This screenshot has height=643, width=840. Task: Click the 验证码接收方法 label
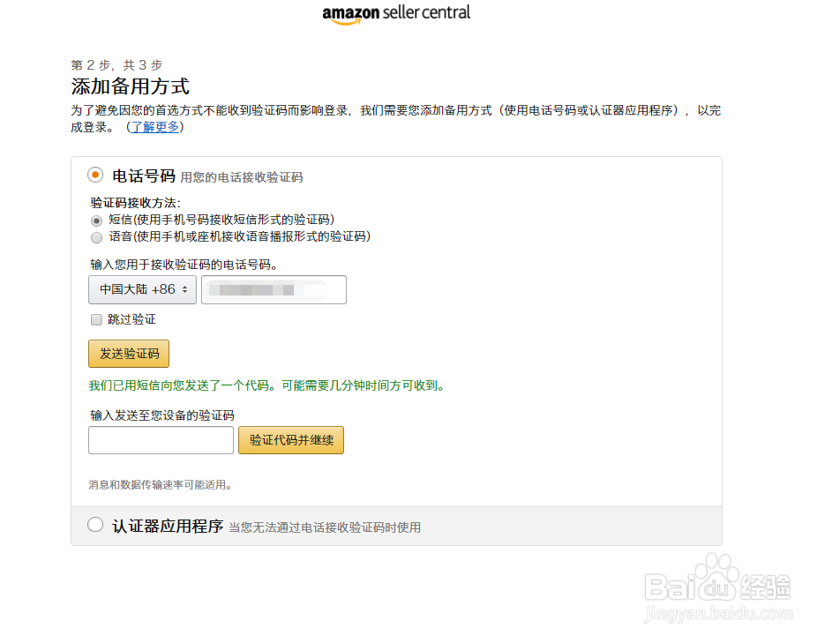pos(135,203)
